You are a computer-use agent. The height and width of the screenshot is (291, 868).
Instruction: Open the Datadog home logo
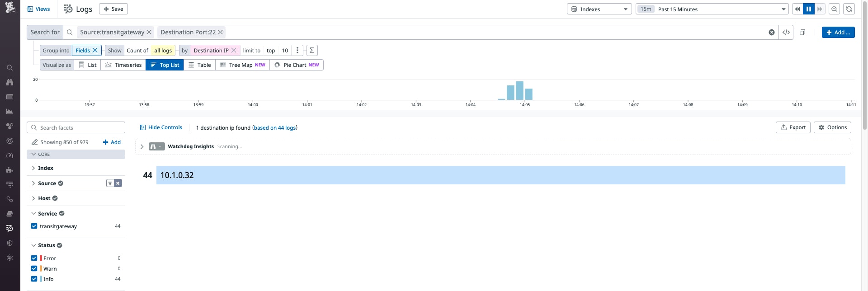coord(10,8)
